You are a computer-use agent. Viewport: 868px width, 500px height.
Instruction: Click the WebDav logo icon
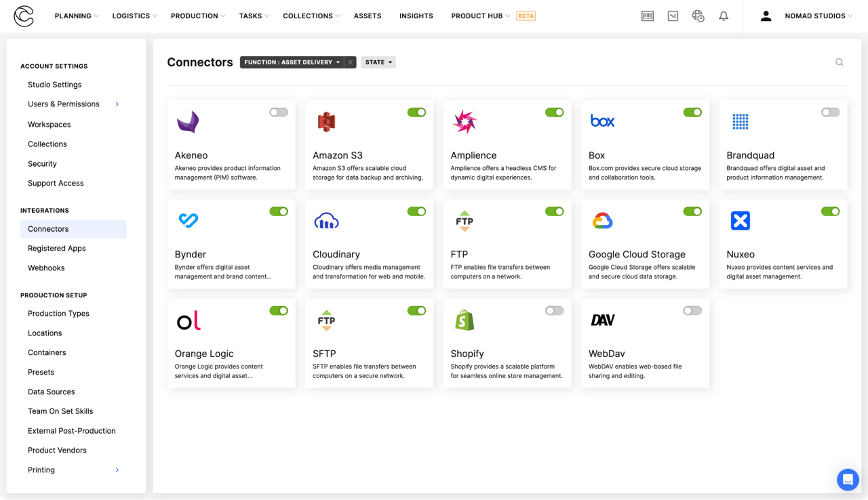[602, 320]
